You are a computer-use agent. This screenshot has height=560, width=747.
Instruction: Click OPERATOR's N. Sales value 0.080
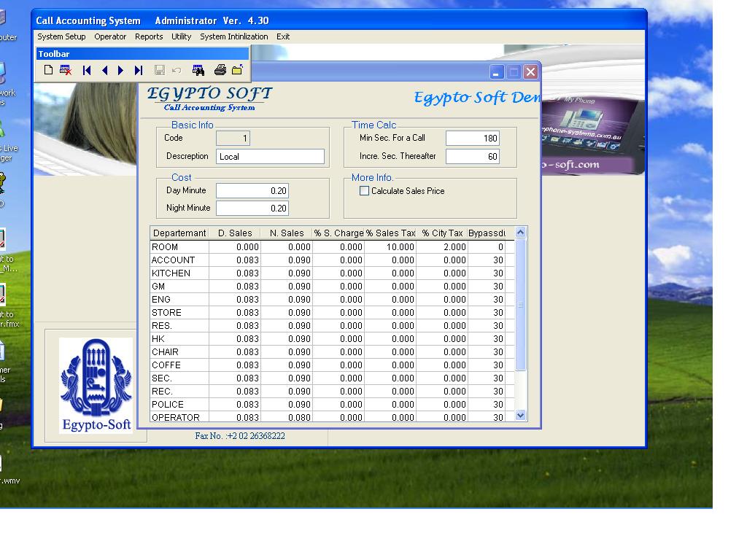tap(286, 417)
